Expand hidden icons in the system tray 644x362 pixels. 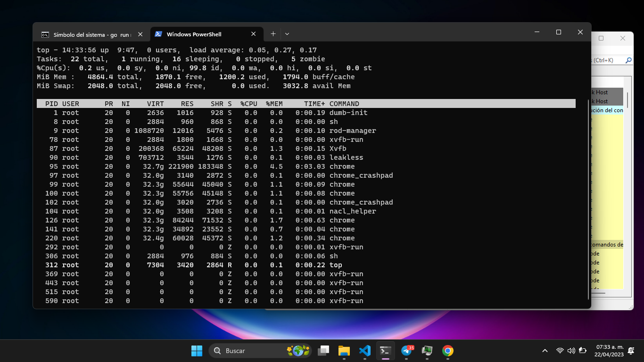(x=545, y=351)
